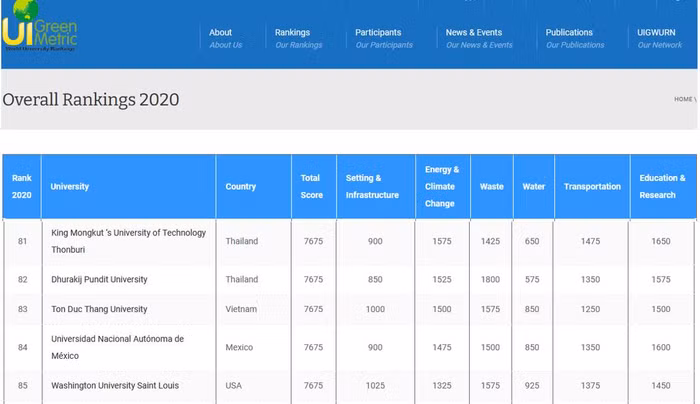Select Washington University Saint Louis entry
Image resolution: width=700 pixels, height=404 pixels.
tap(115, 385)
